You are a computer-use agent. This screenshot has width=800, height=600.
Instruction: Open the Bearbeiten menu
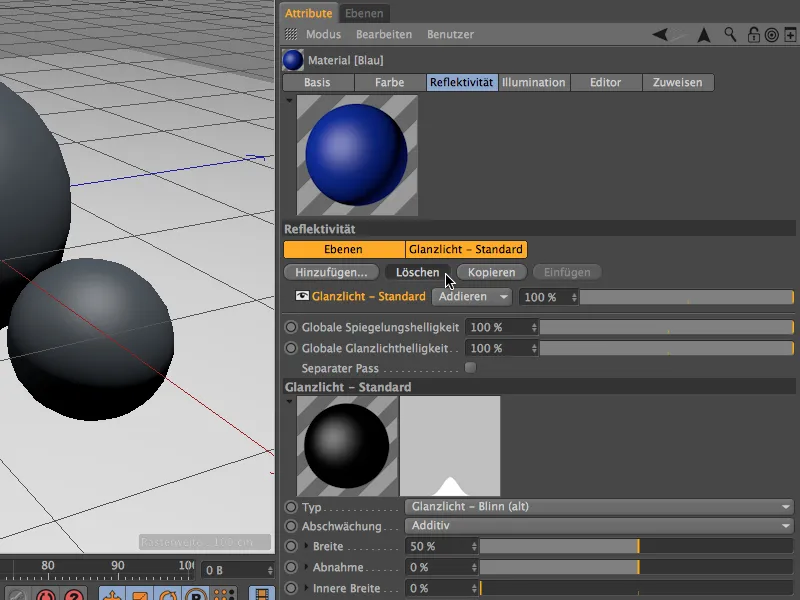(384, 34)
